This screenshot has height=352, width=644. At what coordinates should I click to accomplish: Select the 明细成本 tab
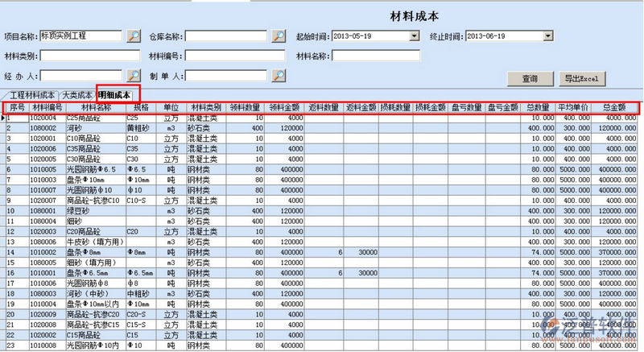118,95
